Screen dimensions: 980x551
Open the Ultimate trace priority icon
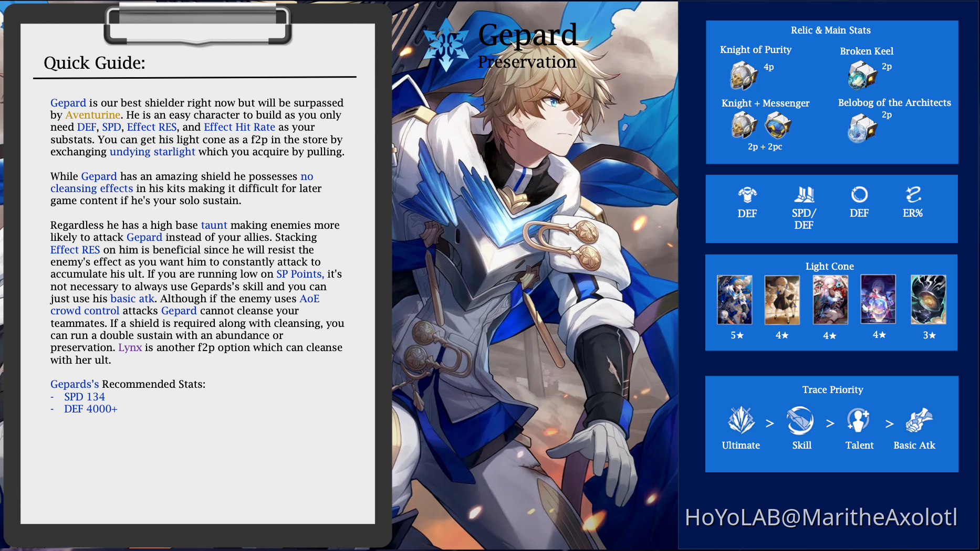coord(741,420)
